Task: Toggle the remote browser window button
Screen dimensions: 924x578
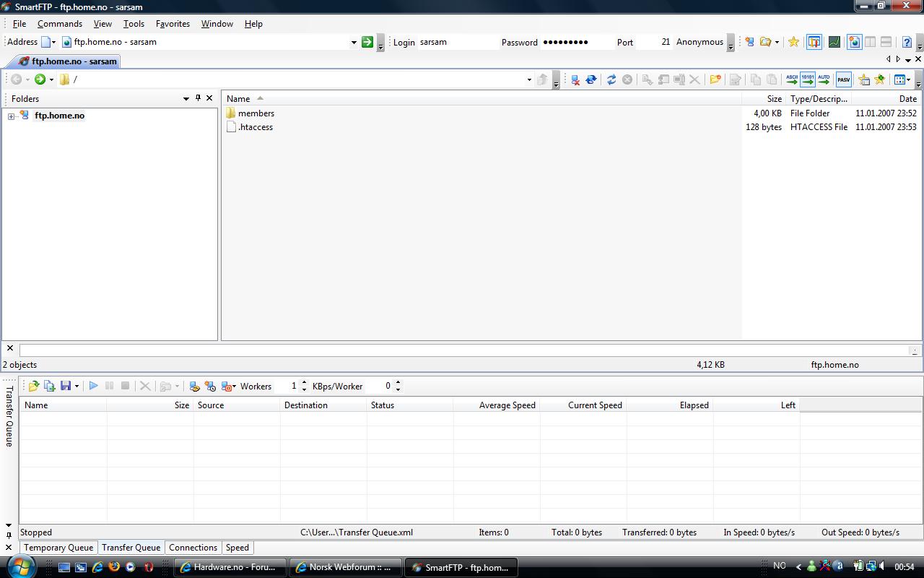Action: tap(855, 42)
